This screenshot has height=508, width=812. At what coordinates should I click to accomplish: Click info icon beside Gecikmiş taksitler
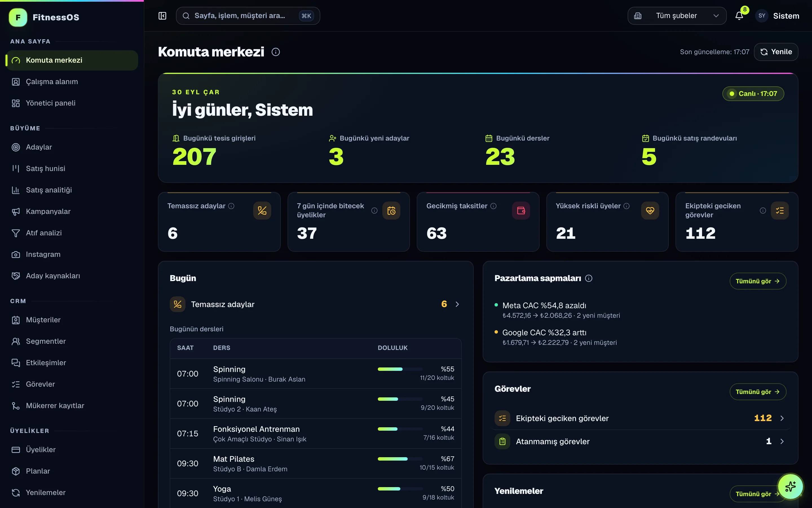click(493, 206)
